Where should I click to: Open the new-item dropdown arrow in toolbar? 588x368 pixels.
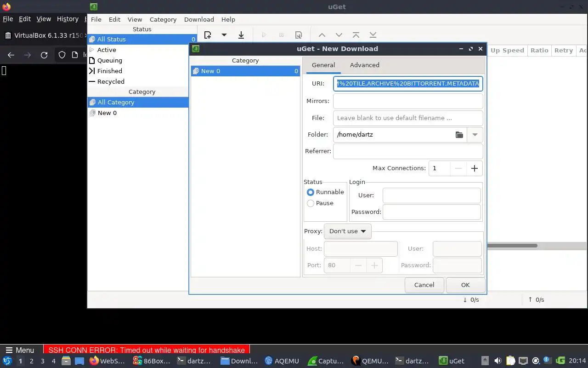tap(224, 35)
